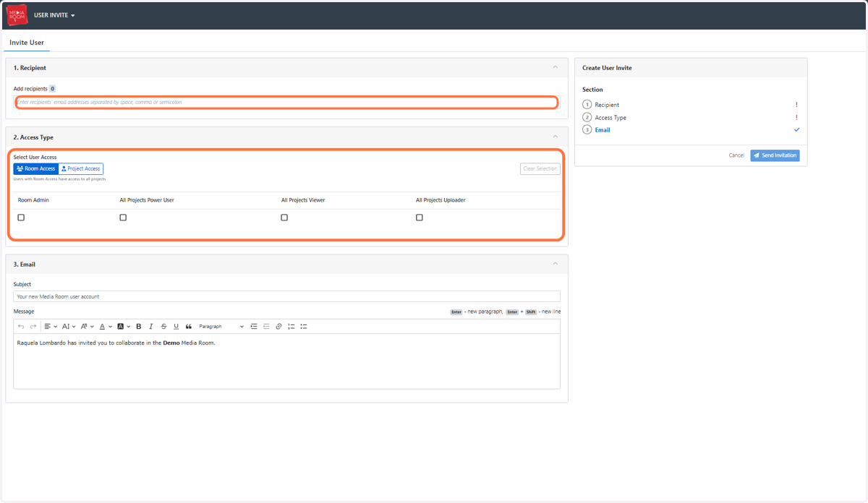The width and height of the screenshot is (868, 503).
Task: Increase the indent in the message editor
Action: point(254,327)
